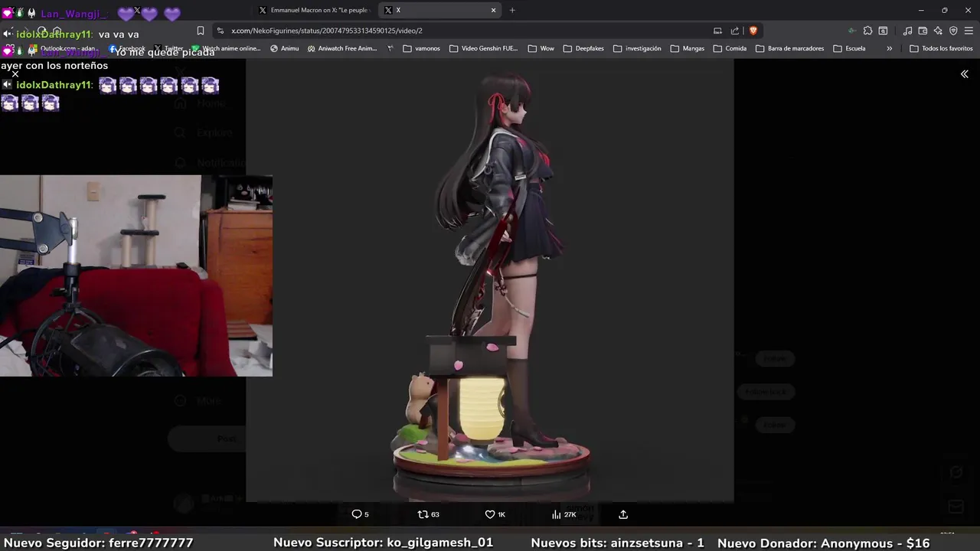This screenshot has height=551, width=980.
Task: Open the Barra de marcadores folder
Action: (x=789, y=48)
